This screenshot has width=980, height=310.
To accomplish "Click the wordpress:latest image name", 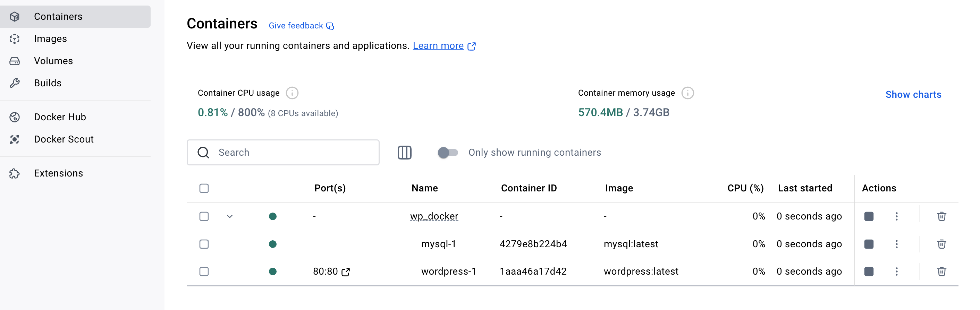I will point(641,272).
